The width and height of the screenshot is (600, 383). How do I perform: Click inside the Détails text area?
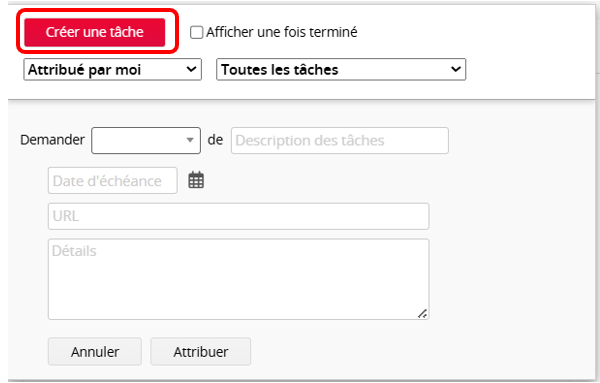pos(238,279)
